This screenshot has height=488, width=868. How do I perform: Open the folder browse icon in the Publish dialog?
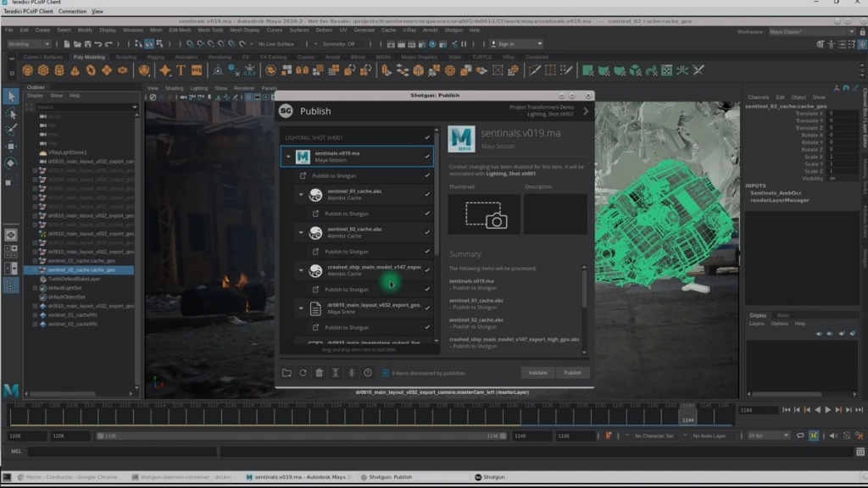click(x=287, y=373)
